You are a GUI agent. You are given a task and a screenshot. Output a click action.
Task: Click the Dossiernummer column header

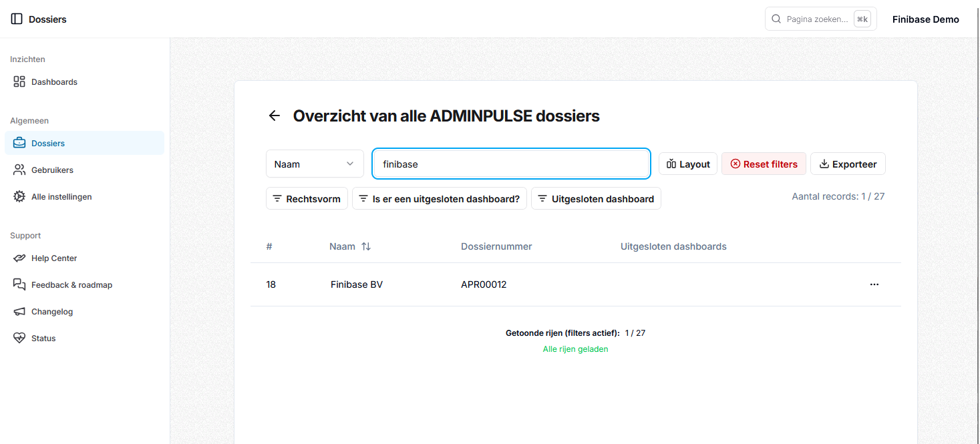point(496,246)
